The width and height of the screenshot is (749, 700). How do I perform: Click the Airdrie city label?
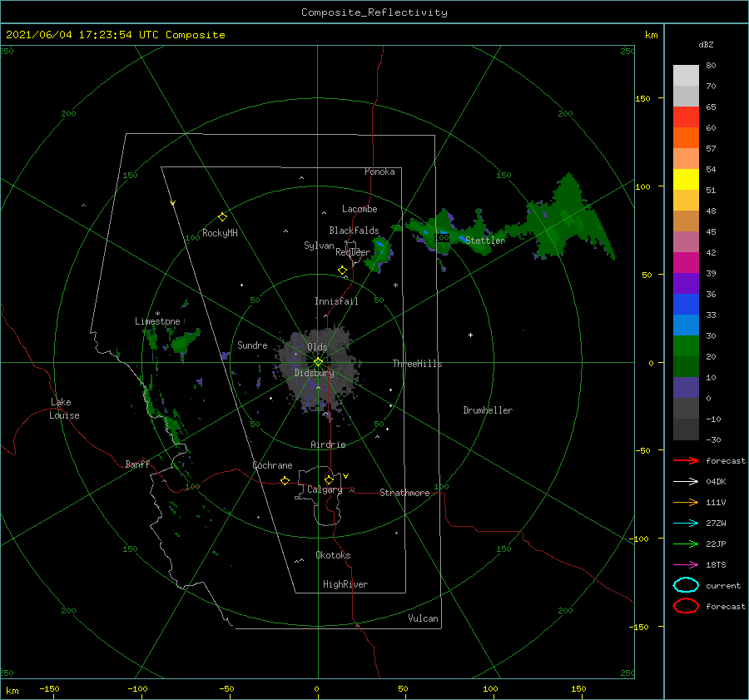click(328, 444)
